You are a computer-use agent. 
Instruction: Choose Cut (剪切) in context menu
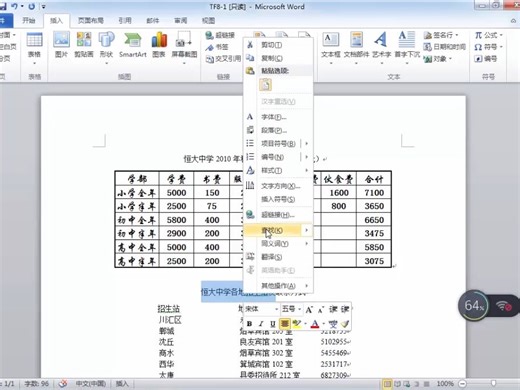tap(279, 45)
